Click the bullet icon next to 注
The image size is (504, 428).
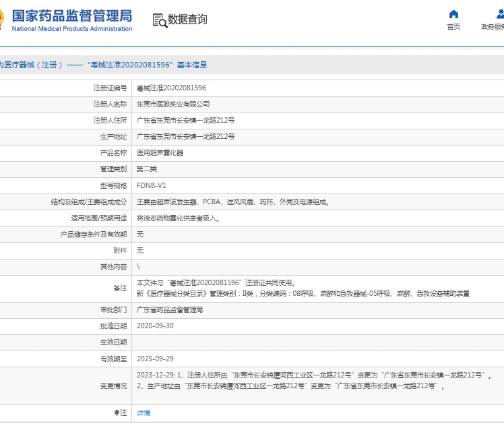[x=117, y=412]
